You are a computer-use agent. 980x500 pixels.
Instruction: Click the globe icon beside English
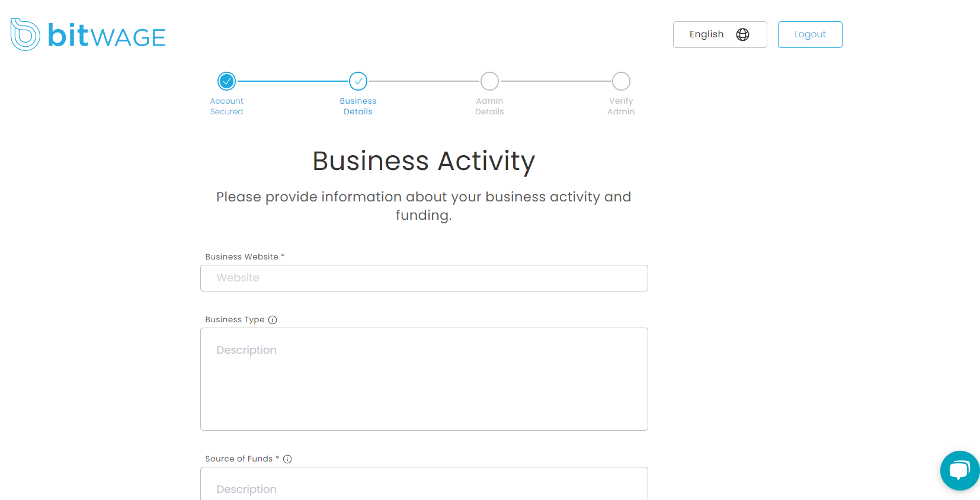pos(742,34)
